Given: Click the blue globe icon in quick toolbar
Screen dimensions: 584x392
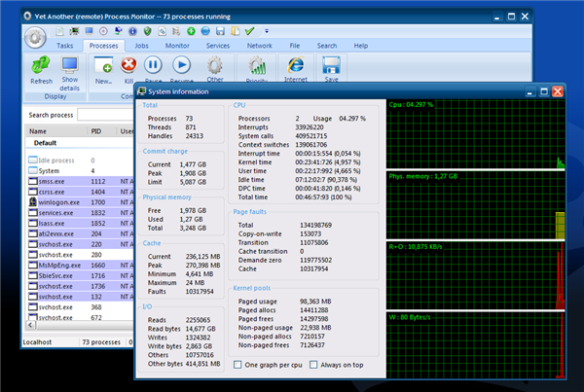Looking at the screenshot, I should tap(205, 31).
